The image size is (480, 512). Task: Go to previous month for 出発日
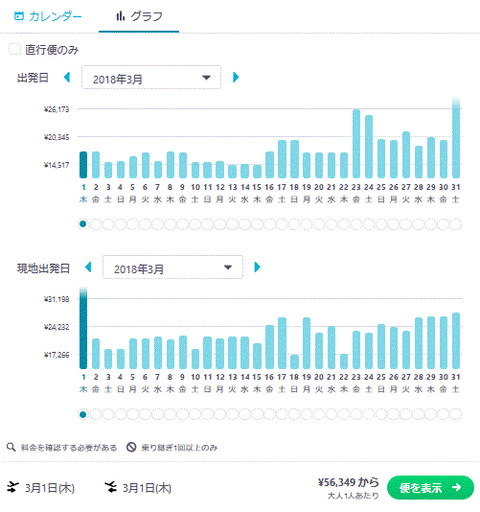pos(67,77)
